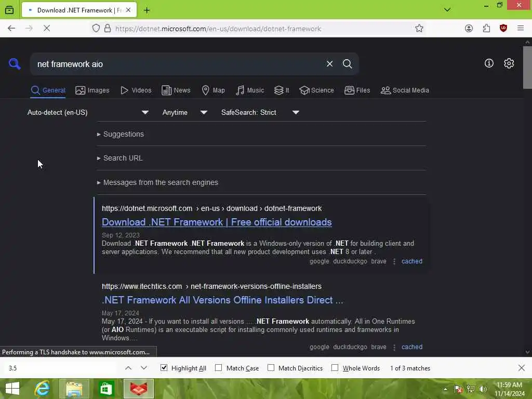The width and height of the screenshot is (532, 399).
Task: Click the find bar text field
Action: tap(61, 368)
